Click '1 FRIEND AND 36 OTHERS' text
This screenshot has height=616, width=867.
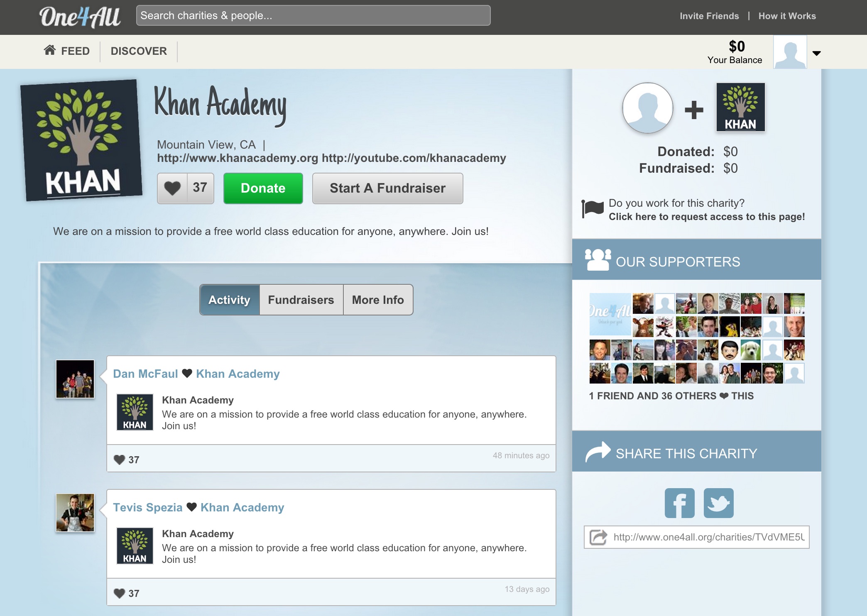coord(653,396)
